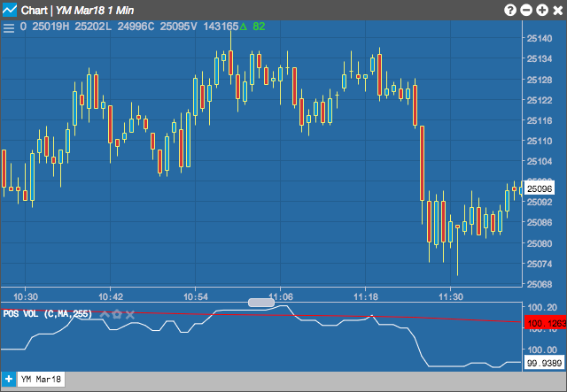This screenshot has height=392, width=567.
Task: Open POS VOL study settings gear
Action: pyautogui.click(x=117, y=314)
